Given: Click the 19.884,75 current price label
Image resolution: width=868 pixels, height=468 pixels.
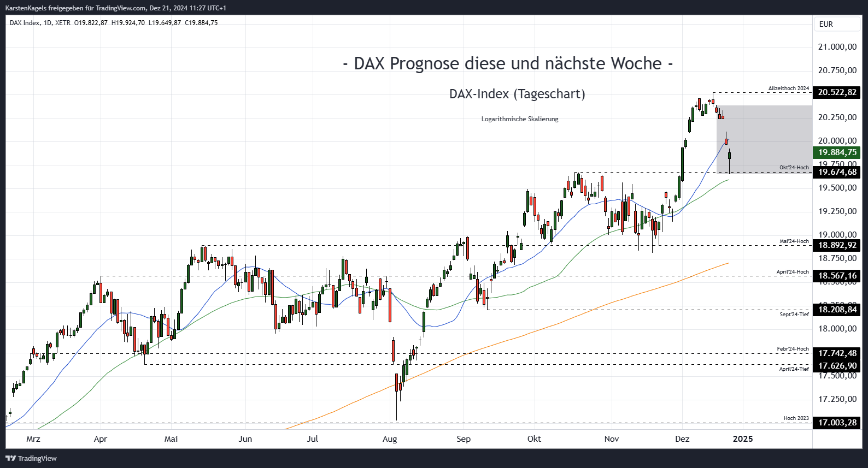Looking at the screenshot, I should [837, 152].
